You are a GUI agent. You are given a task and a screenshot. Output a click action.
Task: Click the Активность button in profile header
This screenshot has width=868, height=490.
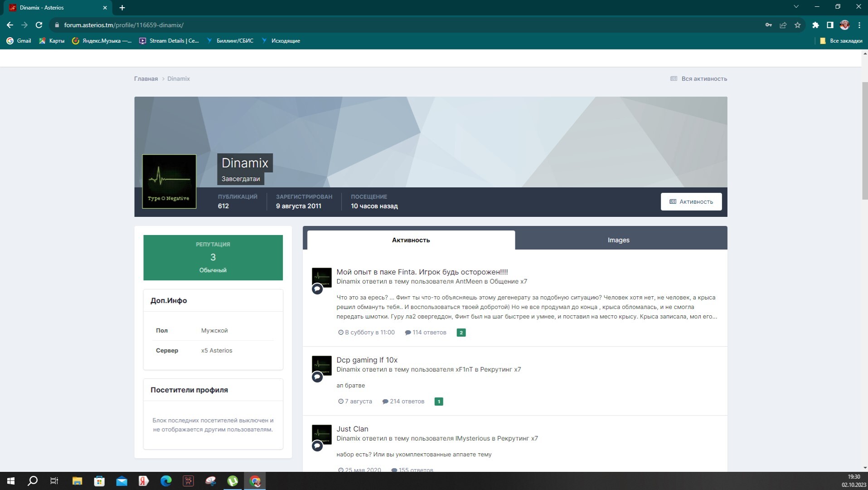coord(691,201)
